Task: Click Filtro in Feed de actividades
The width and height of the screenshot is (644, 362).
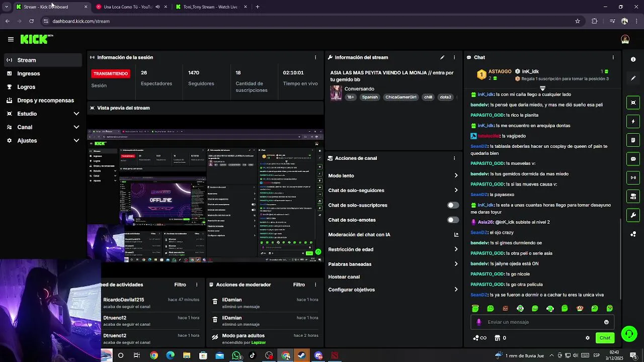Action: 180,285
